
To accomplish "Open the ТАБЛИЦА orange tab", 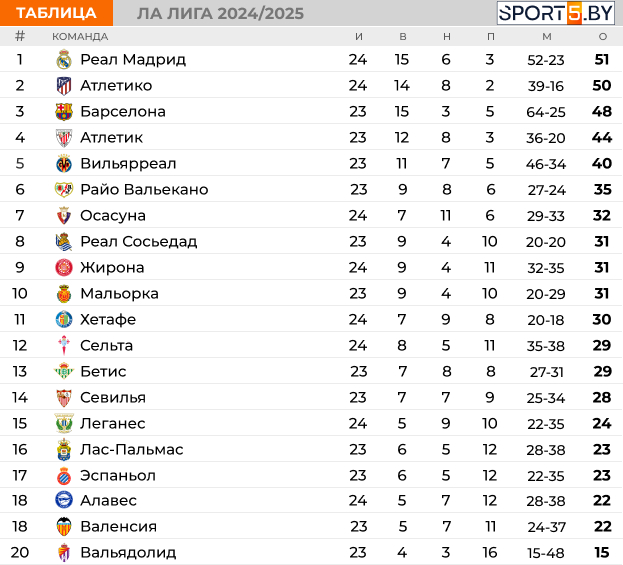I will click(x=56, y=13).
